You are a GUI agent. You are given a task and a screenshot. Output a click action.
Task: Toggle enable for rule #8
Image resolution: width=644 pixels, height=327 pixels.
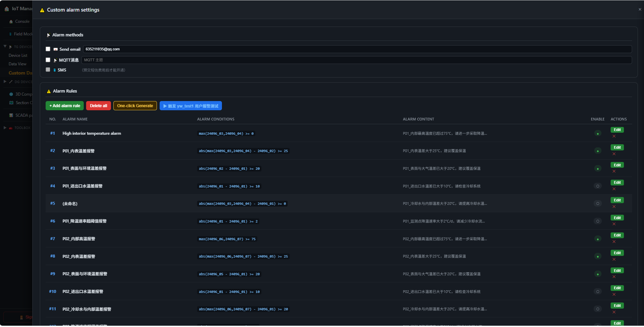[598, 256]
